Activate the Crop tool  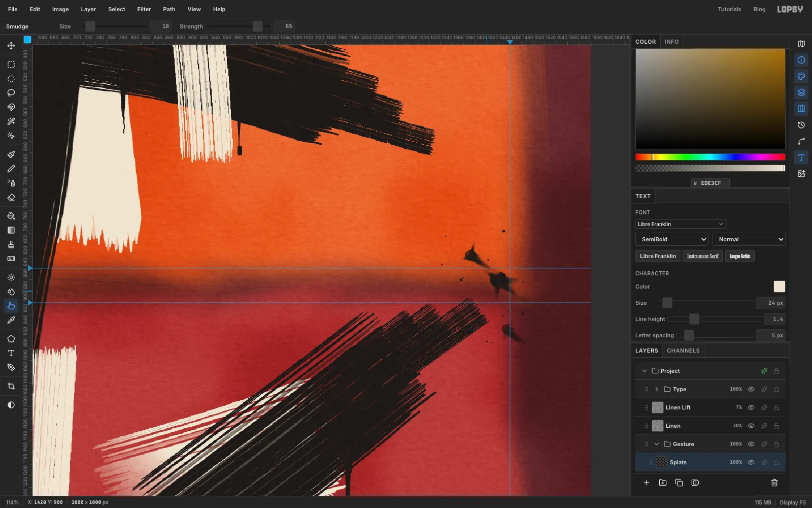tap(11, 386)
